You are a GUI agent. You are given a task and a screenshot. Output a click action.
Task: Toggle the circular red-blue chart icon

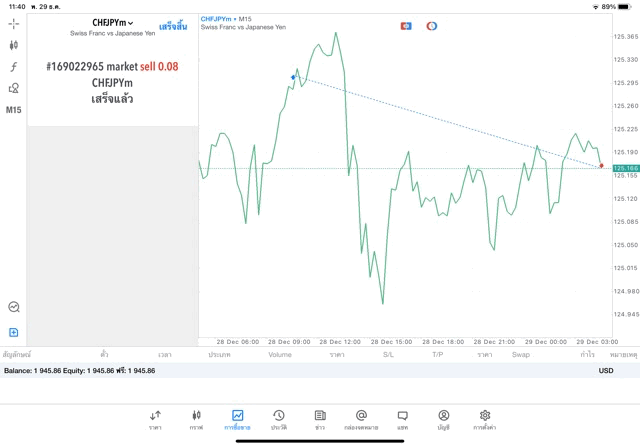coord(432,25)
